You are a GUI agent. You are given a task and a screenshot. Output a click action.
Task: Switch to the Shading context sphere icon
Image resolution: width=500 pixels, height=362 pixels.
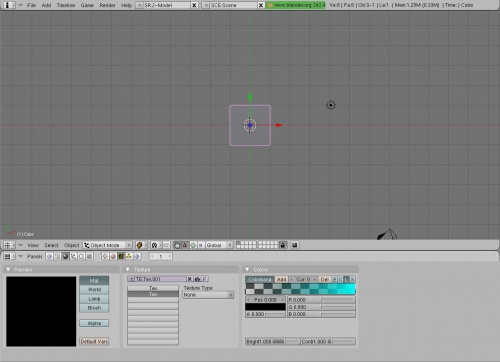65,256
